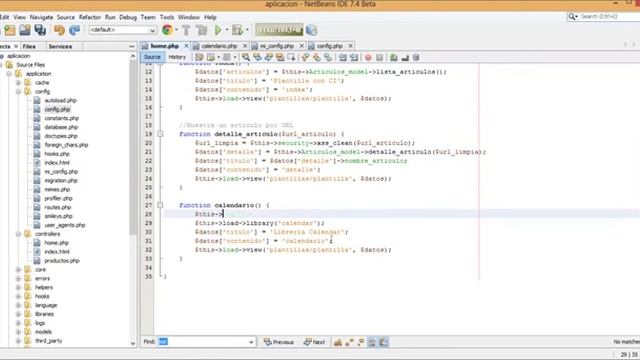Click the Source view button
The width and height of the screenshot is (640, 360).
pyautogui.click(x=152, y=58)
